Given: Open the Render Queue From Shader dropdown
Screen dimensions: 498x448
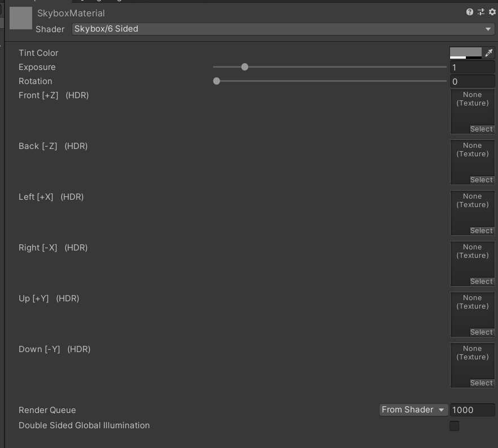Looking at the screenshot, I should click(413, 410).
